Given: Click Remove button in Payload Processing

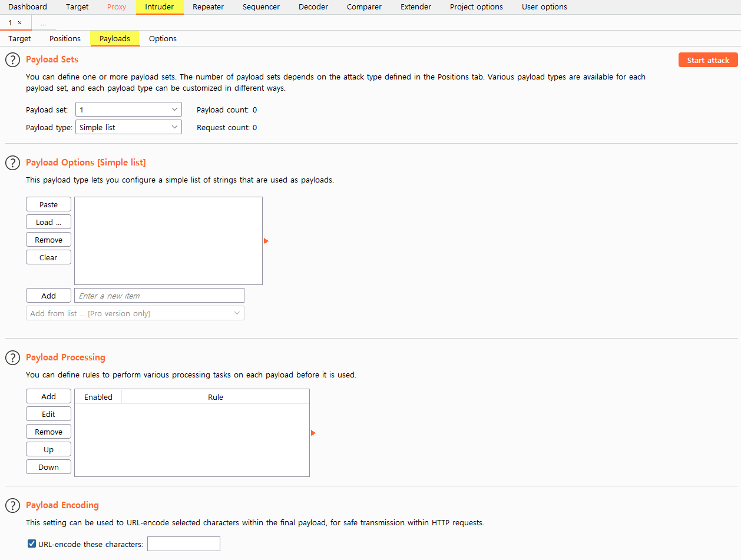Looking at the screenshot, I should point(48,432).
